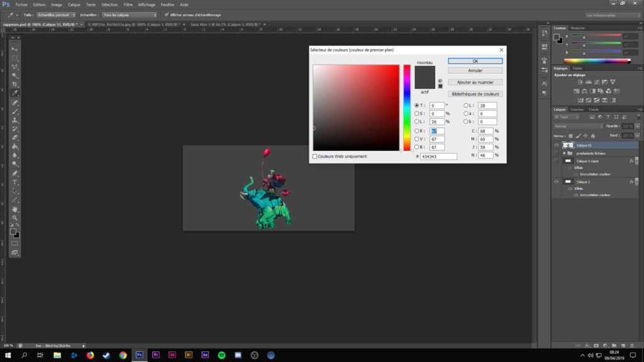
Task: Show layer Calque 1 copie
Action: [x=557, y=161]
